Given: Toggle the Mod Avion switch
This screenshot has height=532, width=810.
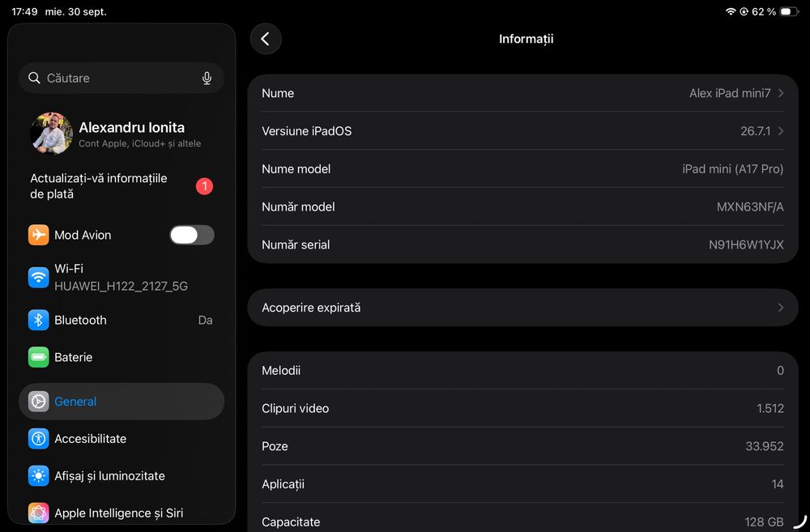Looking at the screenshot, I should coord(192,235).
